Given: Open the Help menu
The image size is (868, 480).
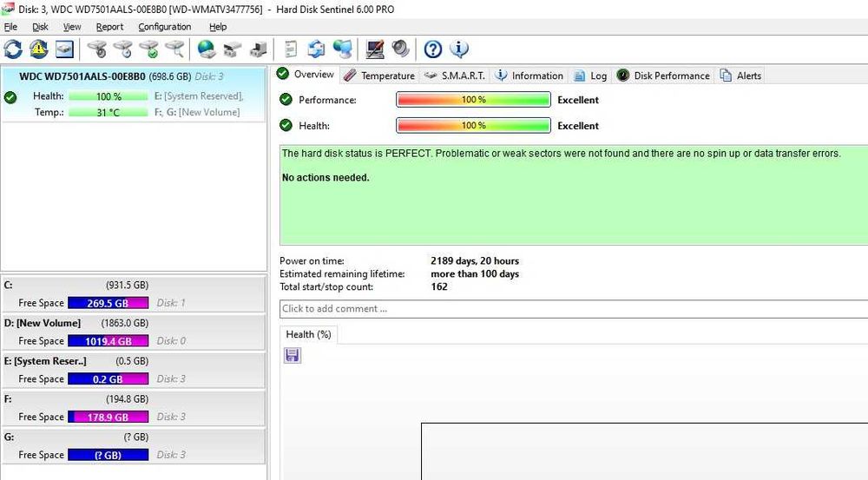Looking at the screenshot, I should (x=218, y=27).
